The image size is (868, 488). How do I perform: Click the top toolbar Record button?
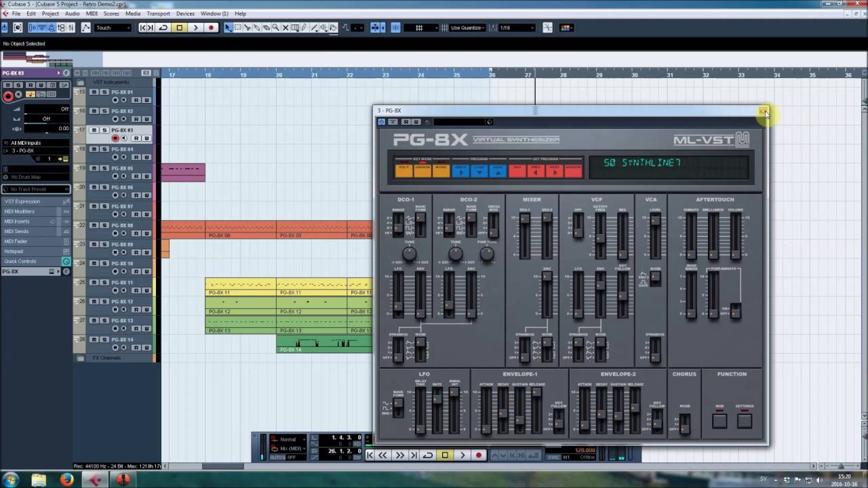(211, 28)
